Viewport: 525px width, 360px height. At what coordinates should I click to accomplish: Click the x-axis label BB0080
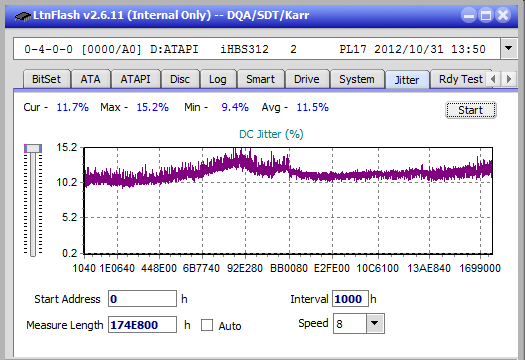coord(289,268)
